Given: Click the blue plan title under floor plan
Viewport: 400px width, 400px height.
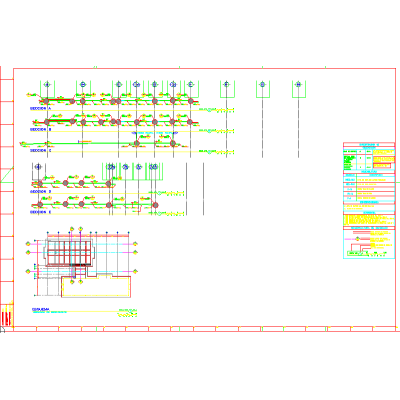Looking at the screenshot, I should click(x=41, y=309).
